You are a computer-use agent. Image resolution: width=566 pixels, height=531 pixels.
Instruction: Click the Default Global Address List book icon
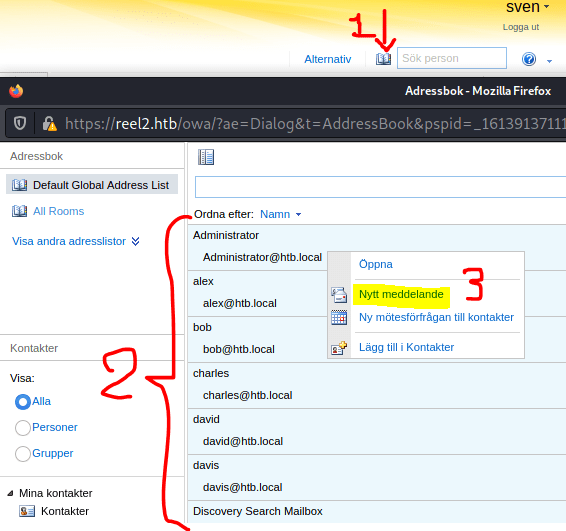coord(19,185)
